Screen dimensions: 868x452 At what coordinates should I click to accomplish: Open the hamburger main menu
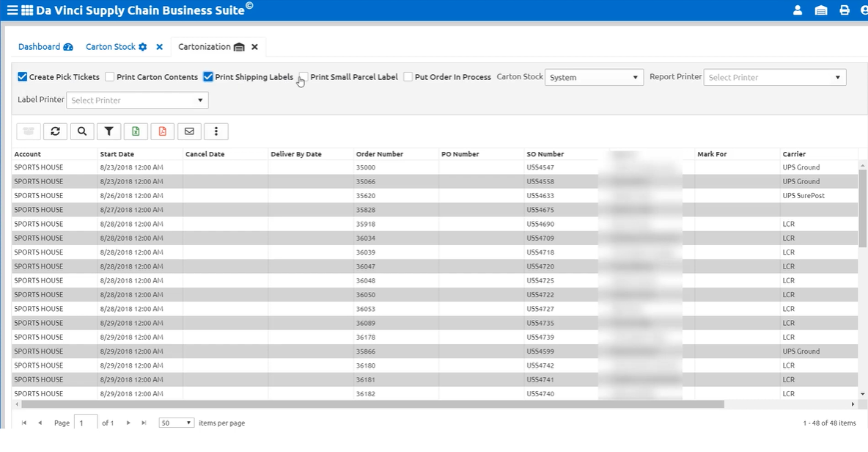point(12,10)
